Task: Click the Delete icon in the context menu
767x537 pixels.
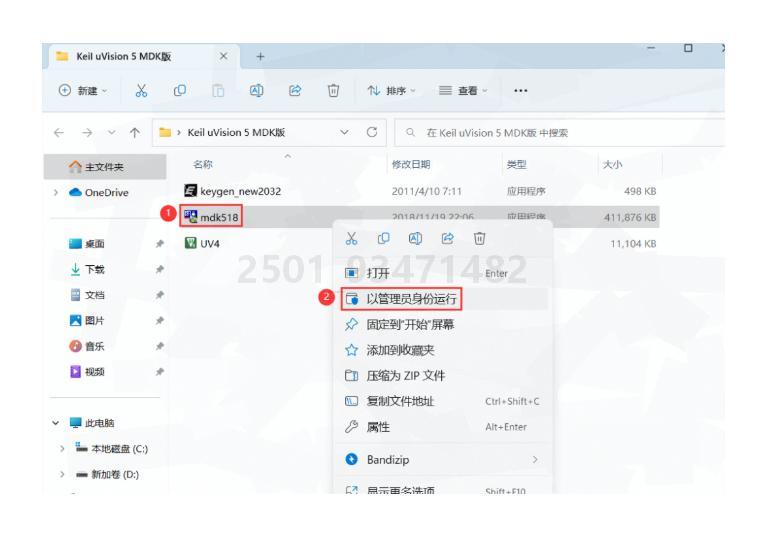Action: [x=479, y=239]
